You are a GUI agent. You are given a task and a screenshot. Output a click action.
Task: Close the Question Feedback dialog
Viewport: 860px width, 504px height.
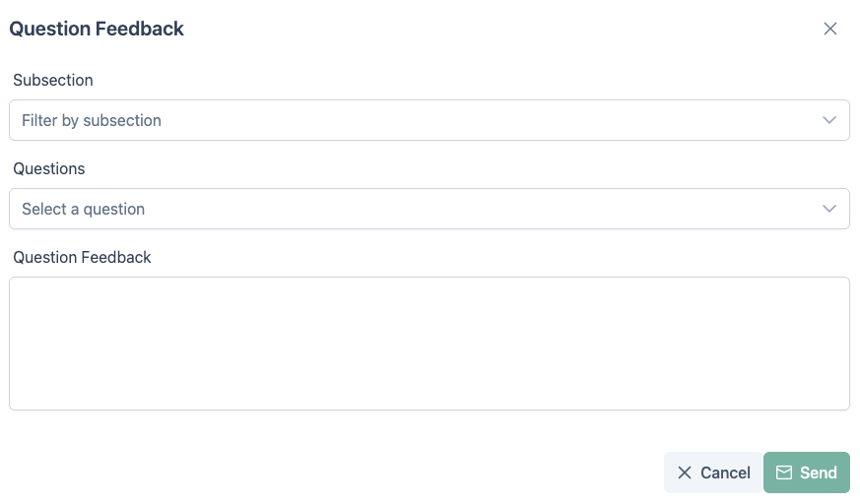(x=830, y=29)
